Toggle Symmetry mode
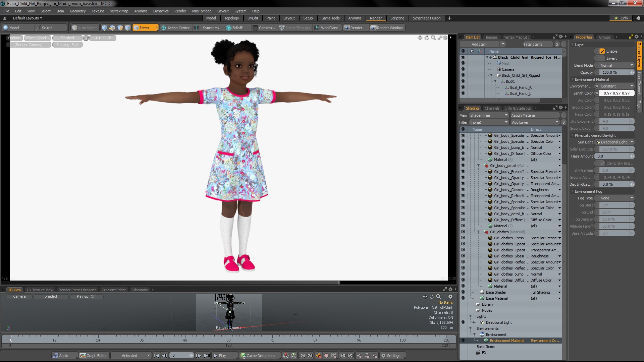Screen dimensions: 644x362 [208, 28]
